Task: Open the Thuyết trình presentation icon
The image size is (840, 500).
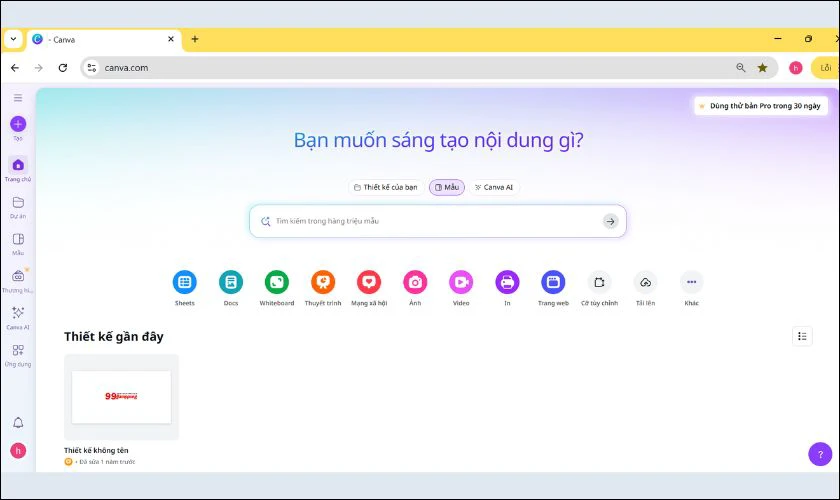Action: click(323, 282)
